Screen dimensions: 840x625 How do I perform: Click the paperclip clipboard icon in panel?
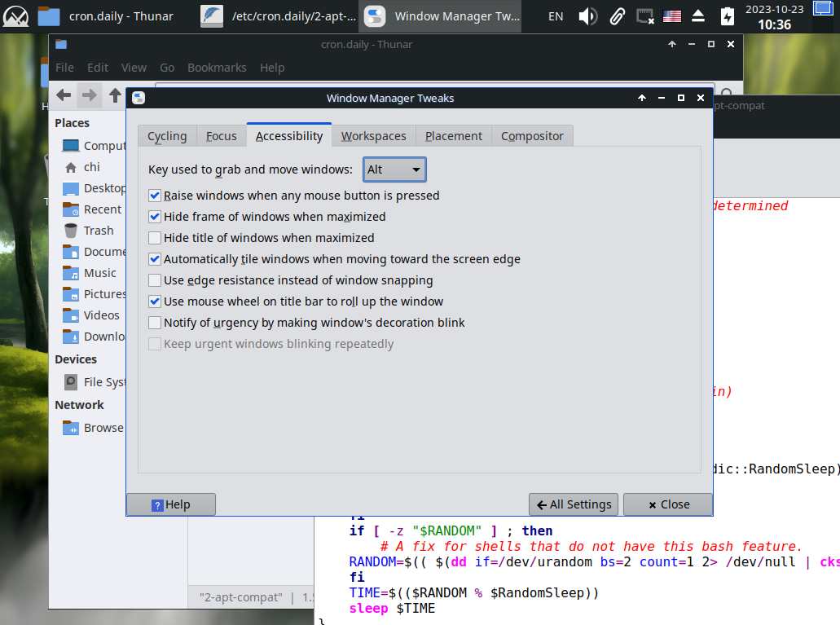pyautogui.click(x=617, y=15)
